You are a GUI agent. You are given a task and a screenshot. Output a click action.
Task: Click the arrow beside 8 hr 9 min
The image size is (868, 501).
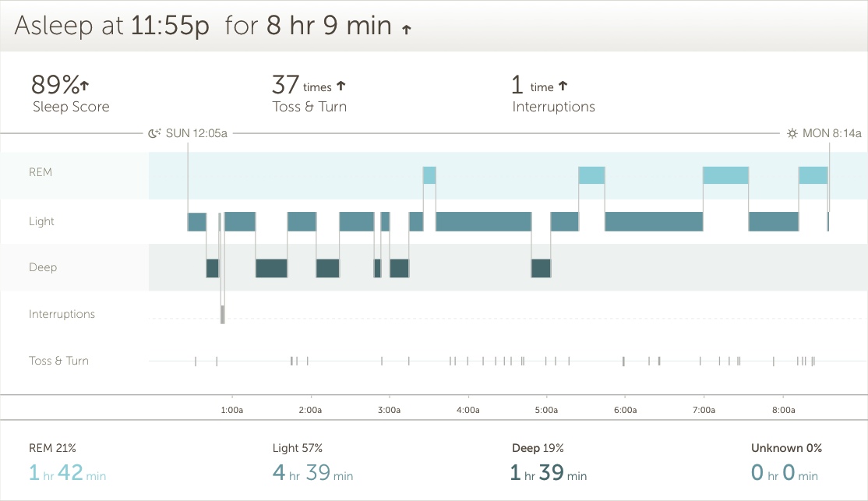pyautogui.click(x=406, y=30)
